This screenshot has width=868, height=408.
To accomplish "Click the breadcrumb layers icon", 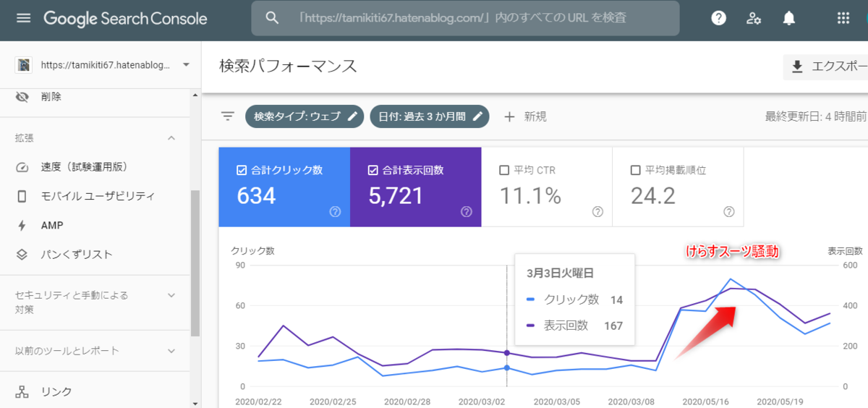I will coord(22,255).
